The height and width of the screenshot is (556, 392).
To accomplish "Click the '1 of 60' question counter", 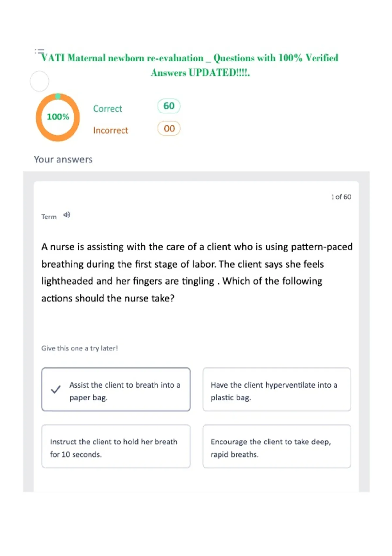I will [341, 197].
